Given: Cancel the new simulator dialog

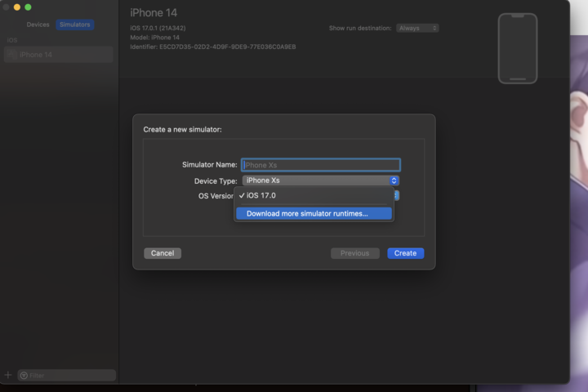Looking at the screenshot, I should [x=163, y=253].
